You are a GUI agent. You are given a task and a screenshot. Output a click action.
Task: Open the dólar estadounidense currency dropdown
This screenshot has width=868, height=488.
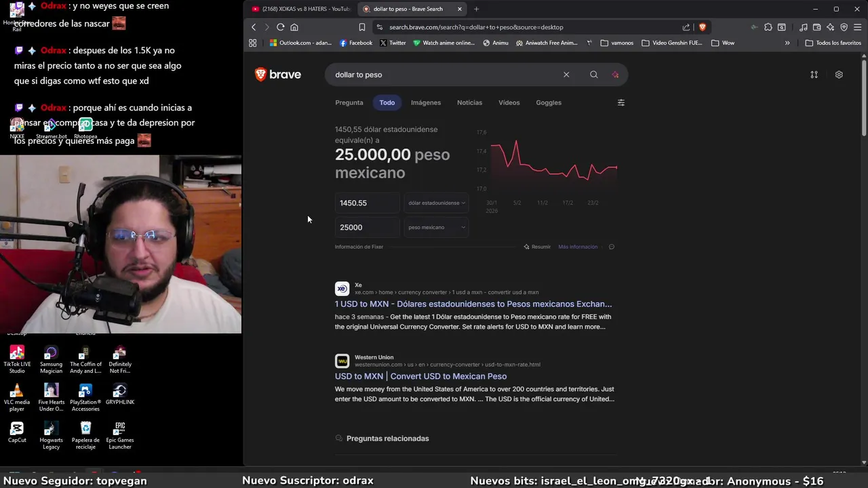436,203
